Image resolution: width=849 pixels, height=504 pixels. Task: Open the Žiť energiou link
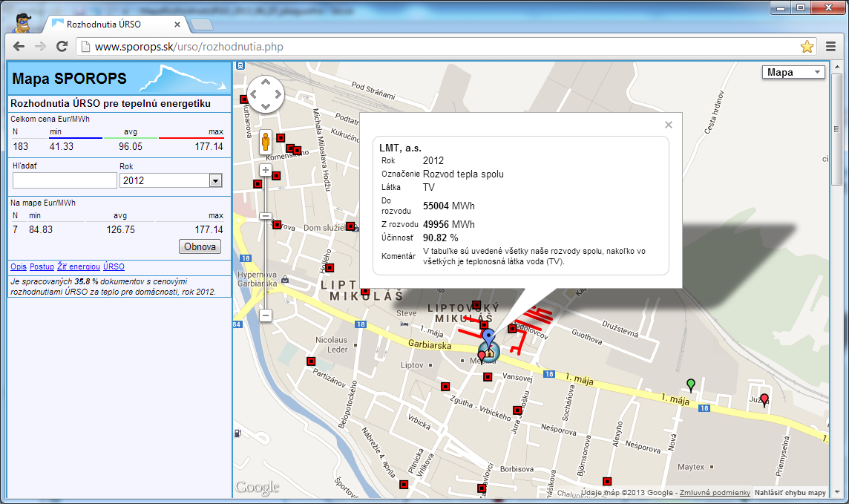(79, 267)
